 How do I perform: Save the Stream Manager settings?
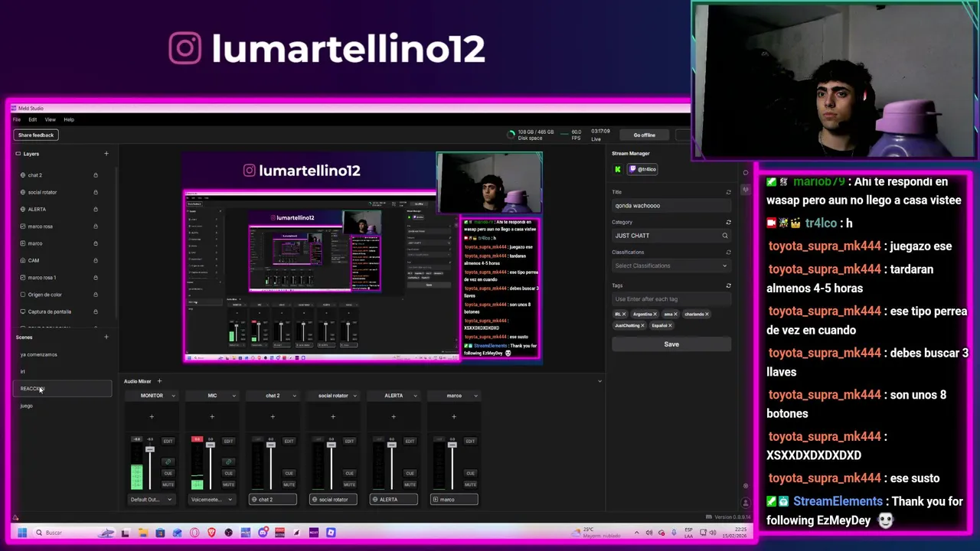point(671,344)
